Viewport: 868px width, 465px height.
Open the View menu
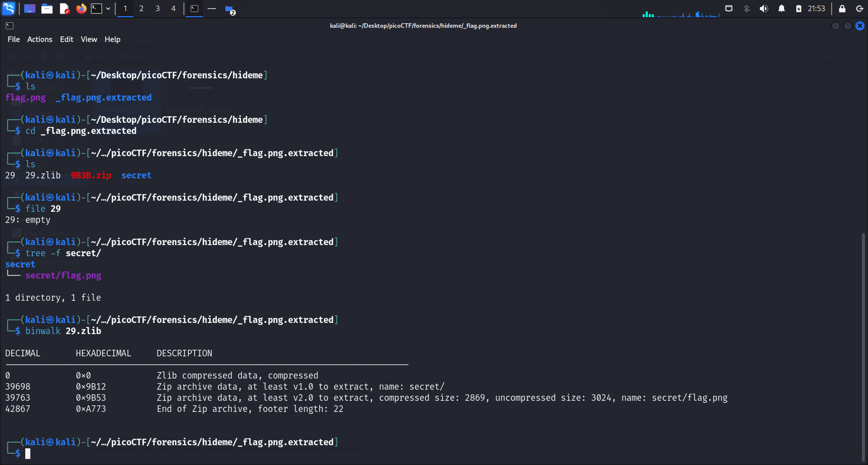pyautogui.click(x=89, y=39)
